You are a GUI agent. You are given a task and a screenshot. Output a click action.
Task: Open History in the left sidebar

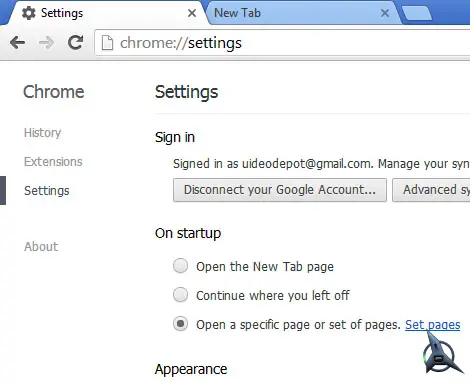click(42, 133)
